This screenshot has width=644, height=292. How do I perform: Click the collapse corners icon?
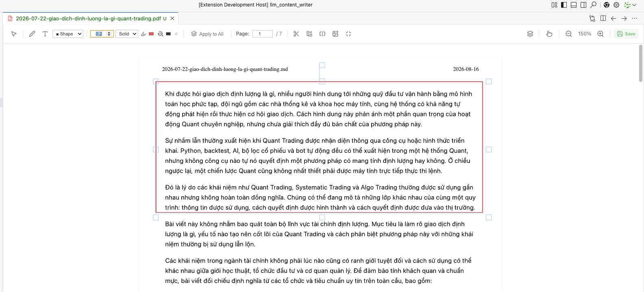pos(348,34)
